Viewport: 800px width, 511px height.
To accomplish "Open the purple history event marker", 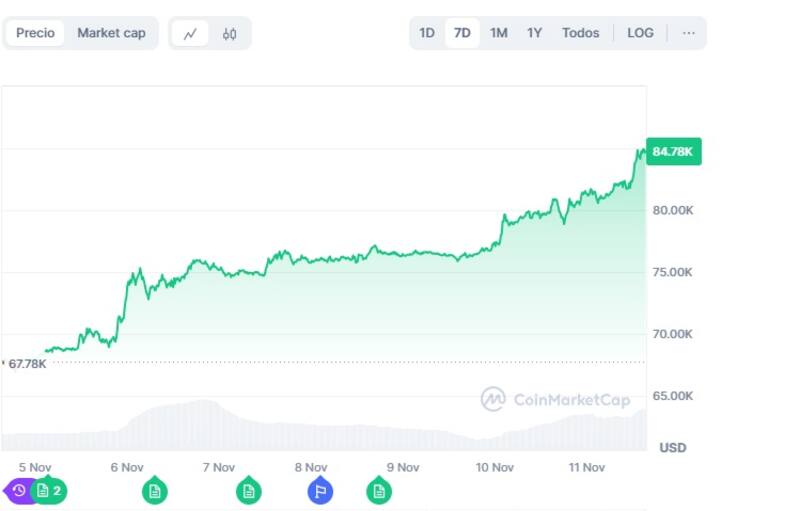I will pos(18,490).
